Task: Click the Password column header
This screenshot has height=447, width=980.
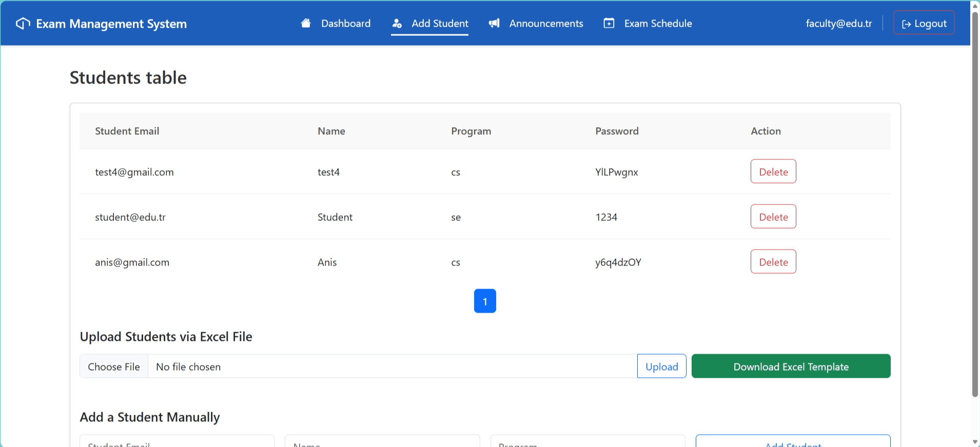Action: [617, 131]
